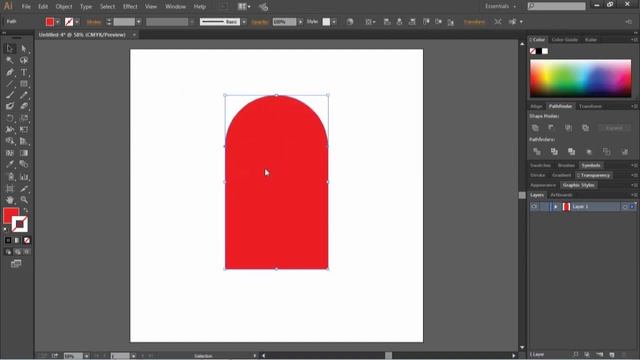The image size is (640, 360).
Task: Set default fill and stroke small icon
Action: click(x=5, y=229)
